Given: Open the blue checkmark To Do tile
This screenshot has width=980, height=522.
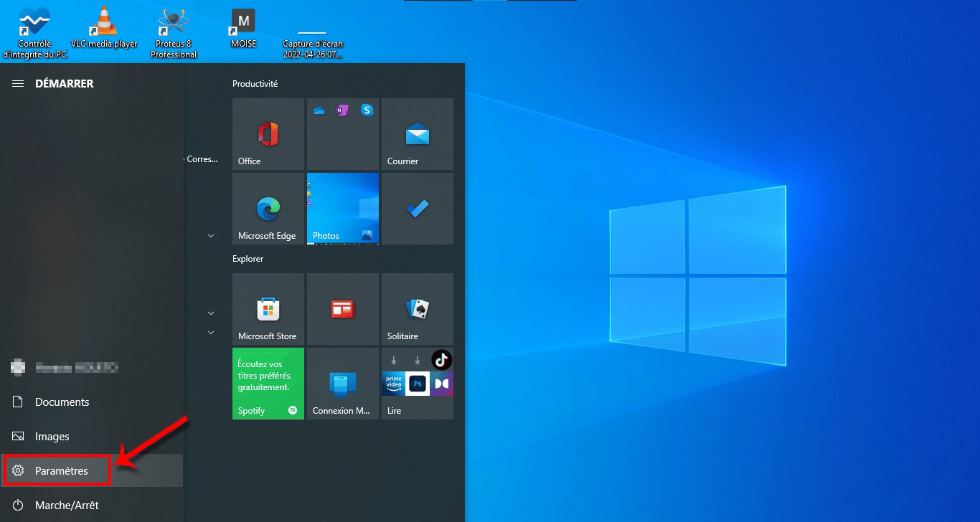Looking at the screenshot, I should click(418, 209).
